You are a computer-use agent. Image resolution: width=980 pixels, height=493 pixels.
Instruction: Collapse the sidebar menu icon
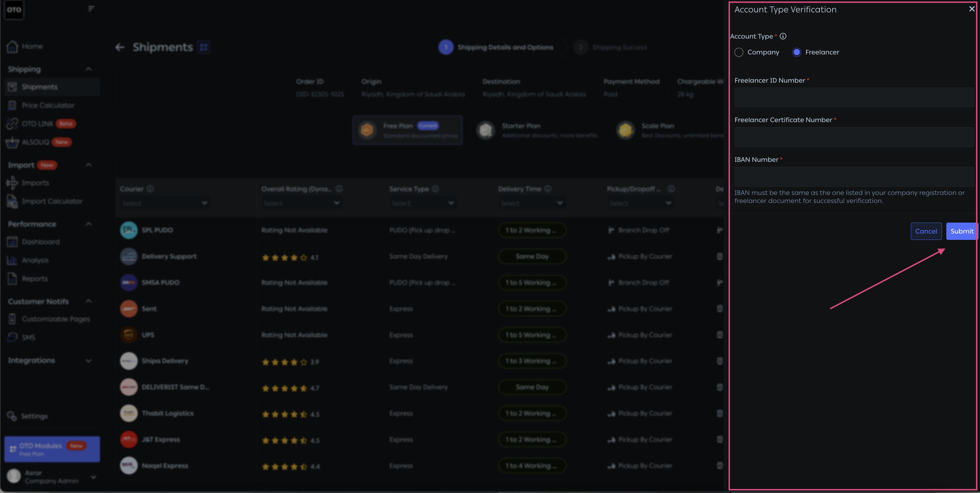click(91, 9)
